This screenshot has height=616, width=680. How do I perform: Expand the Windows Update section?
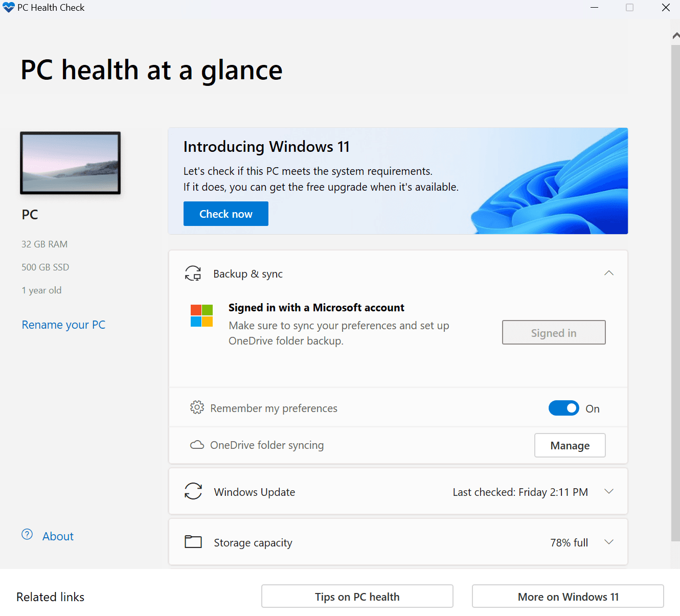[x=608, y=491]
